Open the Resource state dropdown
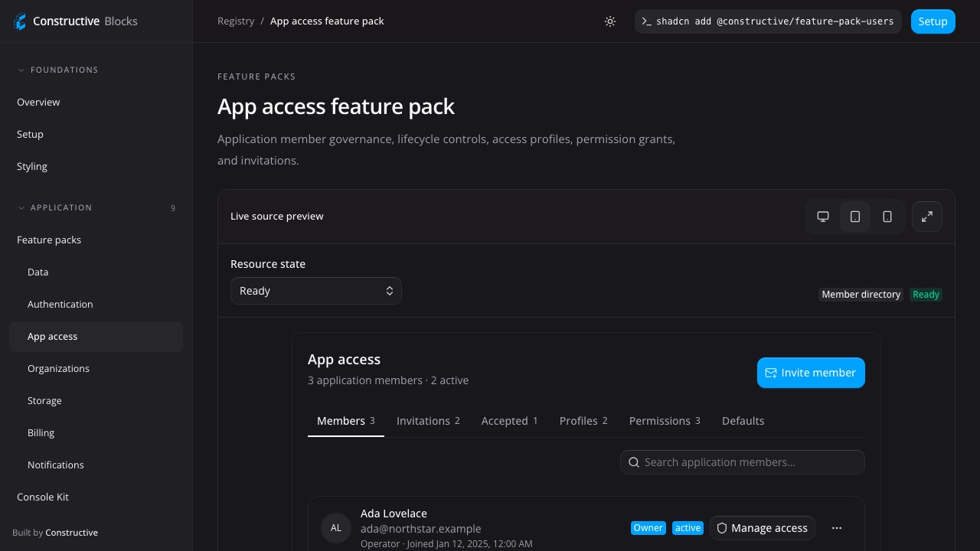 [x=316, y=291]
